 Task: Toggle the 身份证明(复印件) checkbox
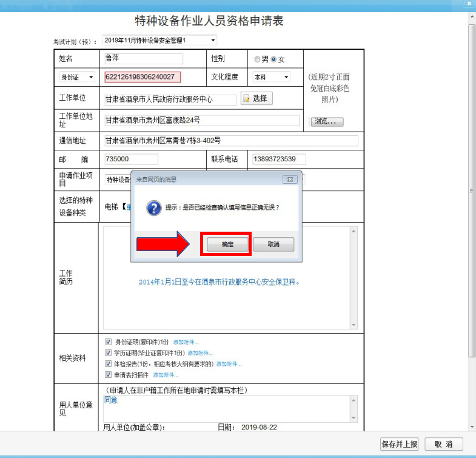click(108, 342)
